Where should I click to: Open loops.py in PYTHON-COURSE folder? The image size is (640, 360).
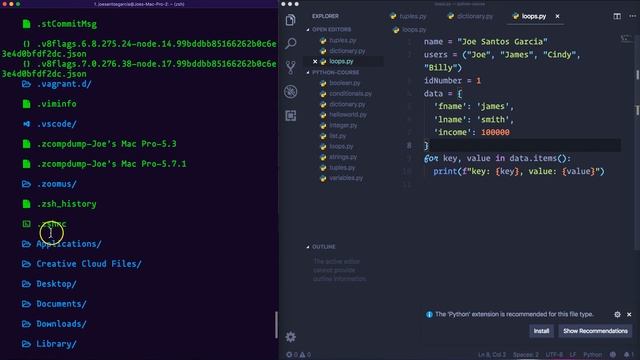click(341, 146)
